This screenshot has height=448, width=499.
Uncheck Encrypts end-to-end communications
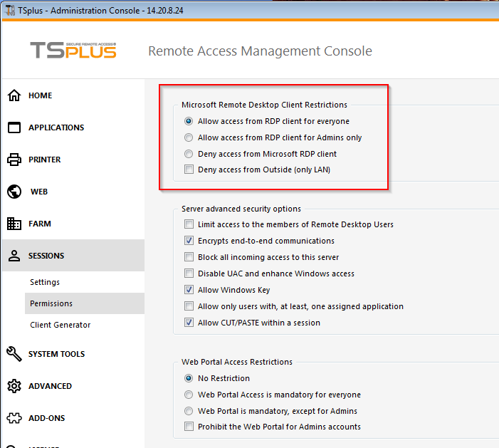[x=189, y=241]
